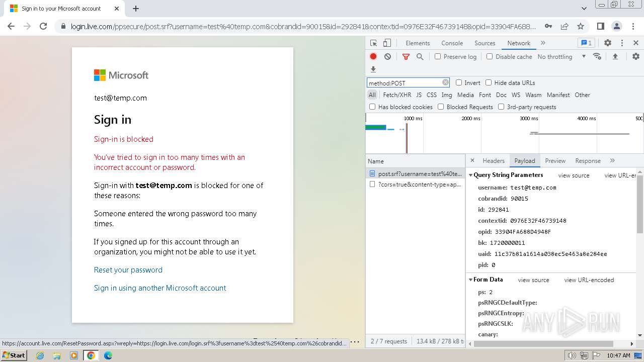644x362 pixels.
Task: Select the inspect element picker icon
Action: pyautogui.click(x=373, y=43)
